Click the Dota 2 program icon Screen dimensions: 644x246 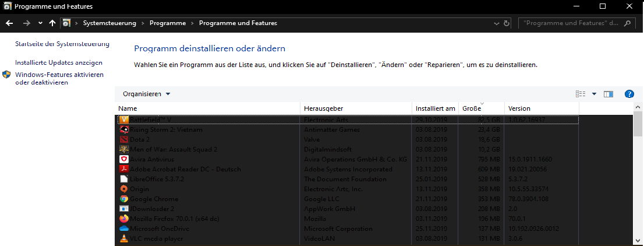[123, 139]
